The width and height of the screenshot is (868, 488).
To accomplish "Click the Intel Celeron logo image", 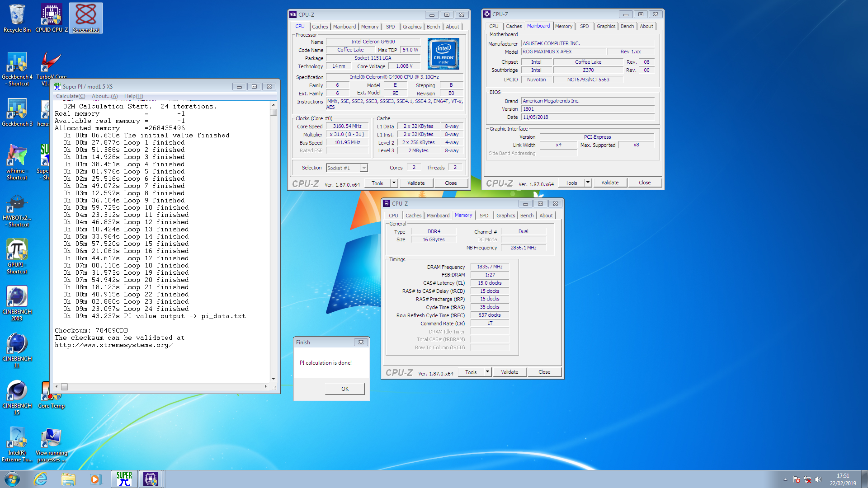I will point(443,54).
